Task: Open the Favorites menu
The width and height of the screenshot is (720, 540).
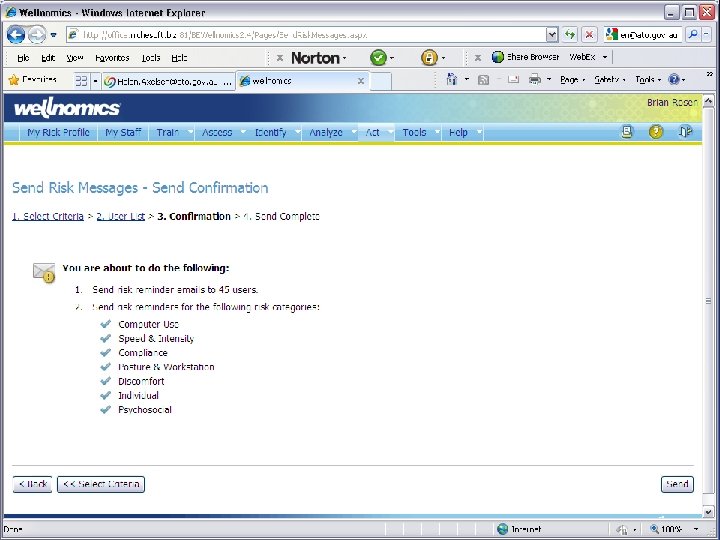Action: pyautogui.click(x=112, y=58)
